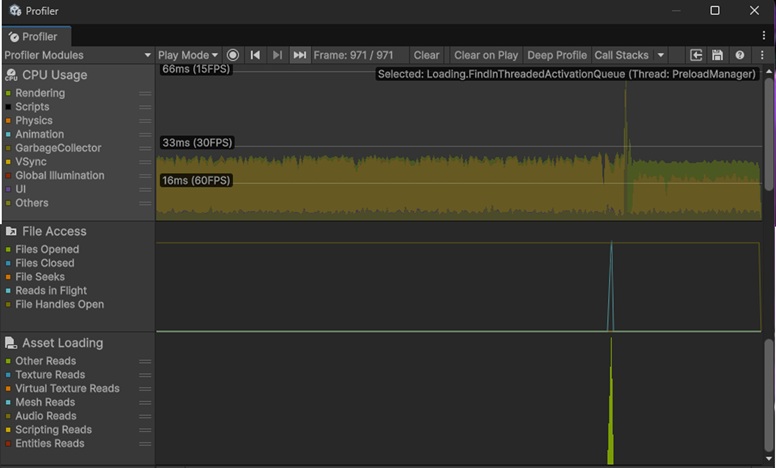Click the upper modules vertical scrollbar
The height and width of the screenshot is (468, 776).
pos(769,134)
